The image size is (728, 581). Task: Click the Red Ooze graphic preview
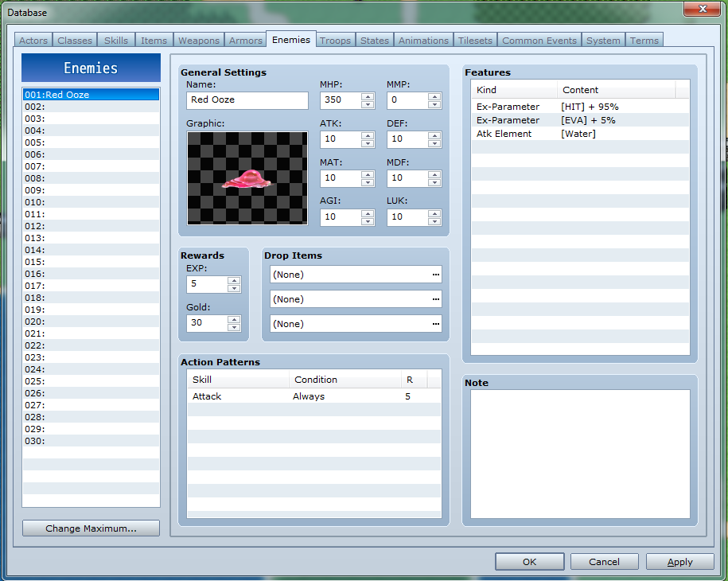(247, 177)
